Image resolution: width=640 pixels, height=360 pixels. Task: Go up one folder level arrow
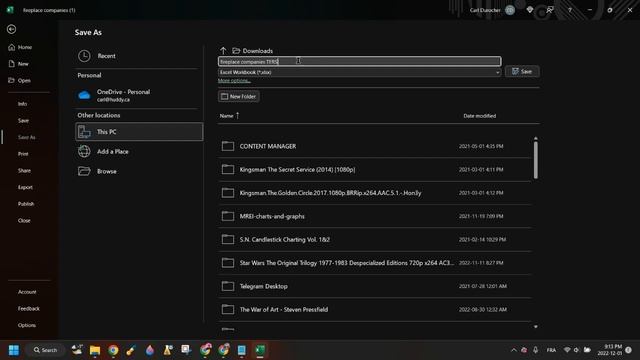point(223,51)
